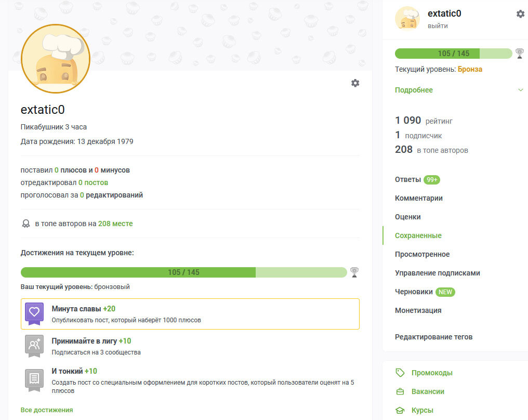Open sidebar account settings gear
Image resolution: width=528 pixels, height=420 pixels.
pos(520,14)
